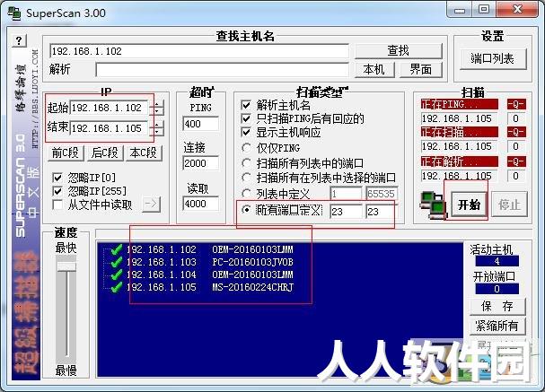Image resolution: width=545 pixels, height=392 pixels.
Task: Click the IP field under 正在PING status
Action: click(459, 118)
